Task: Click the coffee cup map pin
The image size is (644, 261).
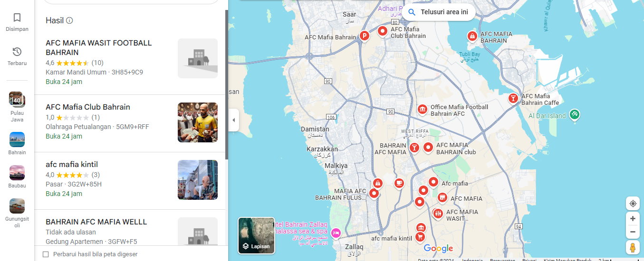Action: point(399,183)
